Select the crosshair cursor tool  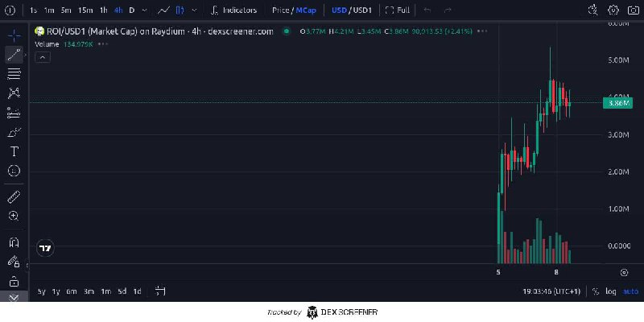pos(14,35)
